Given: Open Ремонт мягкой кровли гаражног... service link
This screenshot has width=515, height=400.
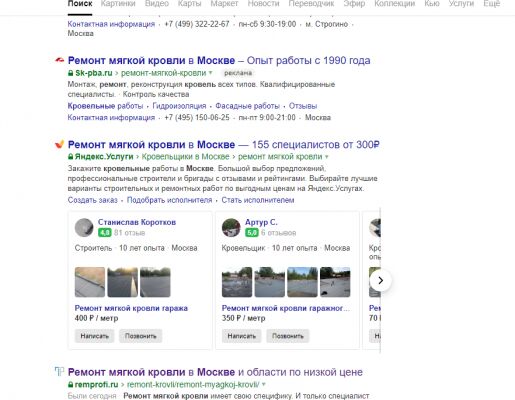Looking at the screenshot, I should point(286,308).
